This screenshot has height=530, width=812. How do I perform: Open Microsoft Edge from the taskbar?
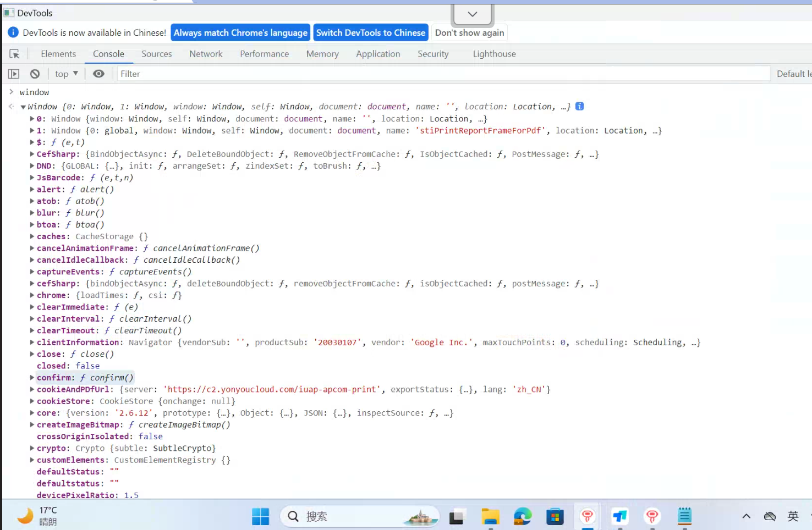pyautogui.click(x=523, y=516)
